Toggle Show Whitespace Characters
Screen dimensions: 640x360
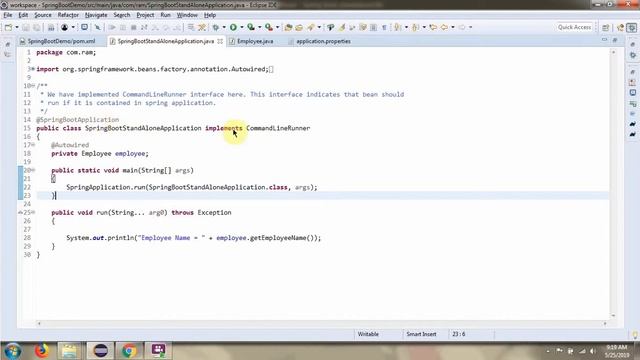pos(384,27)
